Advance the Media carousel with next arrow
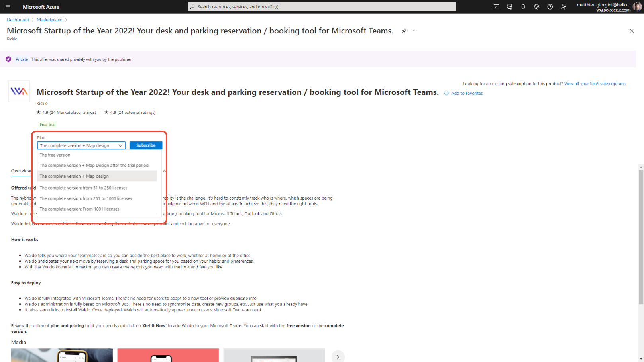 [x=338, y=357]
